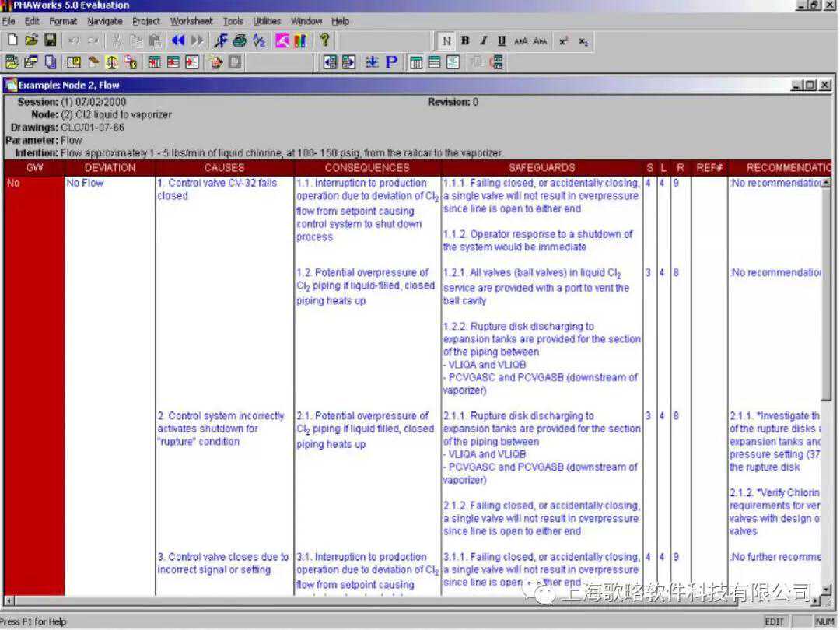Image resolution: width=840 pixels, height=630 pixels.
Task: Open the Format menu
Action: (63, 21)
